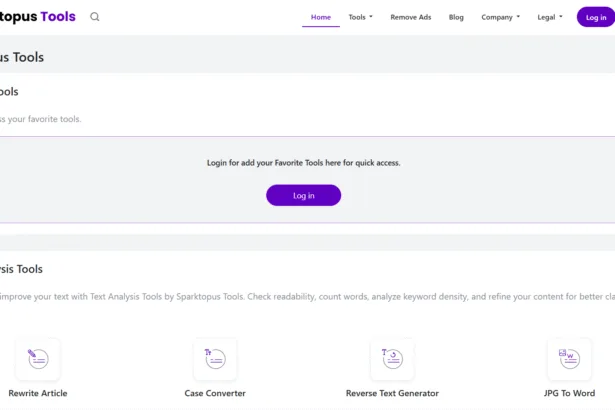The width and height of the screenshot is (615, 410).
Task: Expand the Company dropdown menu
Action: [x=500, y=17]
